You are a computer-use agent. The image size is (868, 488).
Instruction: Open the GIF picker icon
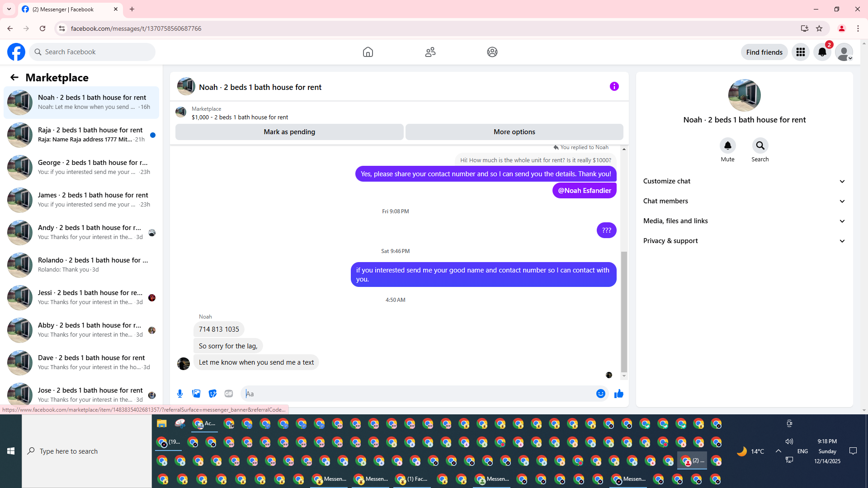coord(229,394)
